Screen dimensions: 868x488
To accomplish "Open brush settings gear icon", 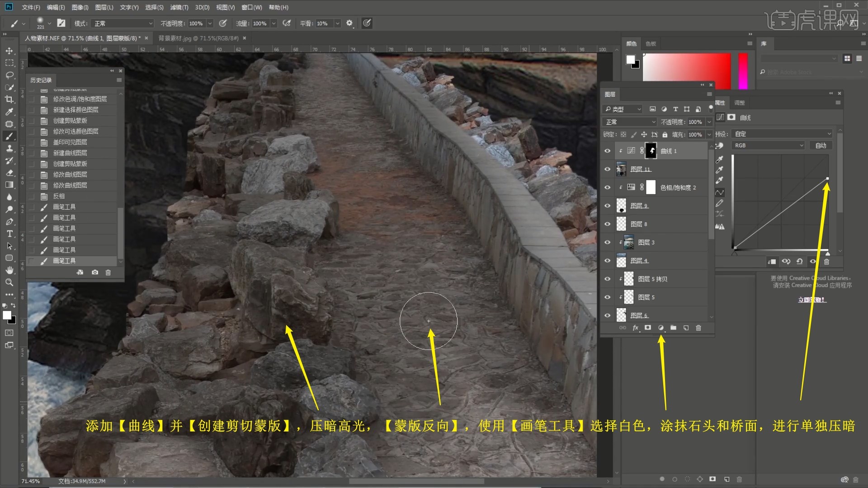I will coord(349,23).
